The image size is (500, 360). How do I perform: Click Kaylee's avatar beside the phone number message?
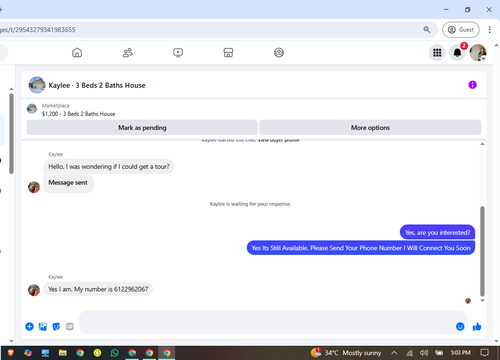tap(34, 290)
